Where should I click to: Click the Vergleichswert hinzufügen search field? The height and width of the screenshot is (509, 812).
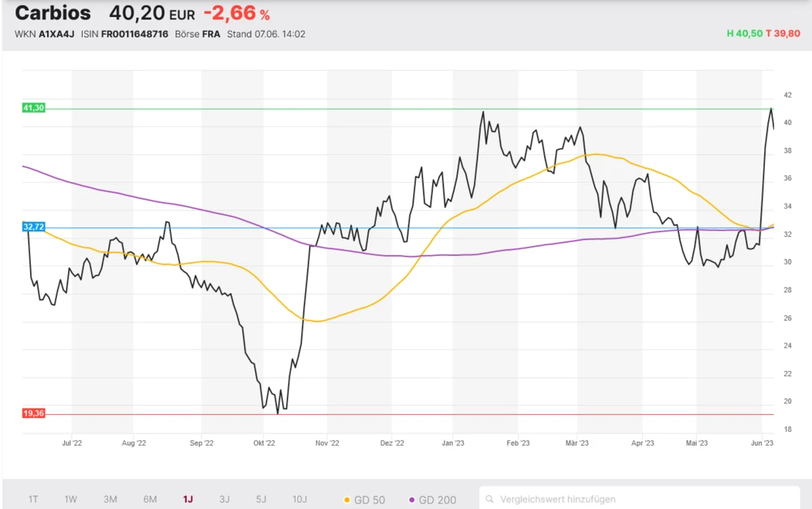point(641,499)
